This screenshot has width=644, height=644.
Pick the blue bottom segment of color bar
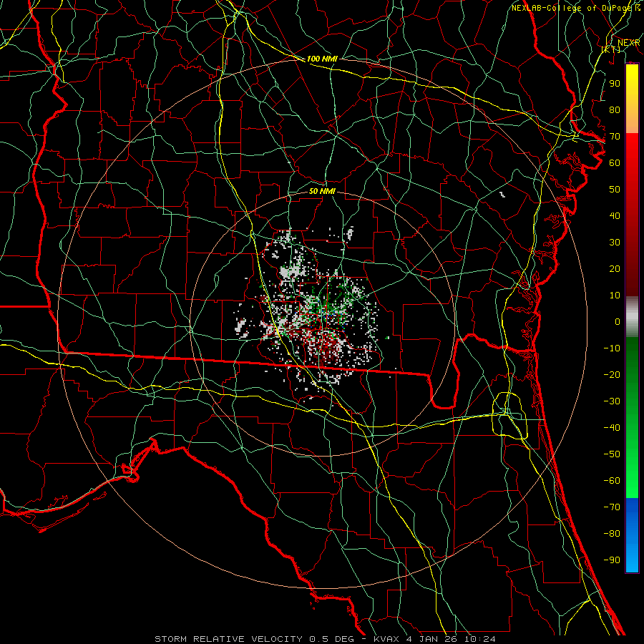coord(632,535)
